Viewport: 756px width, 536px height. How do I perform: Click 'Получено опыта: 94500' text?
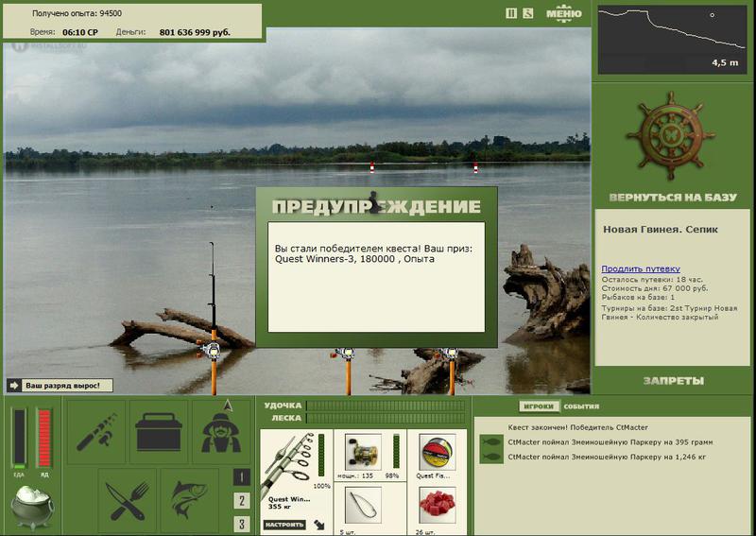pos(77,13)
